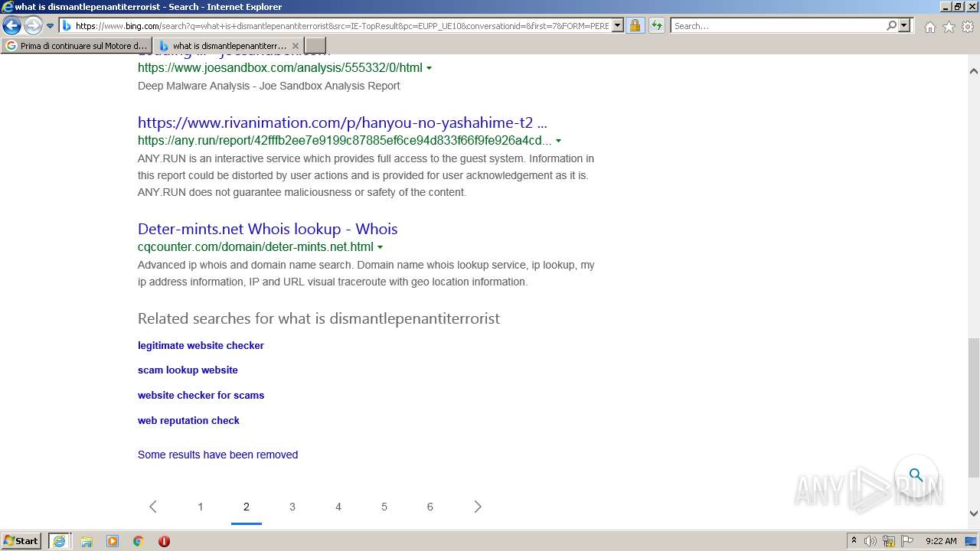
Task: Click the browser Forward arrow button
Action: coord(33,26)
